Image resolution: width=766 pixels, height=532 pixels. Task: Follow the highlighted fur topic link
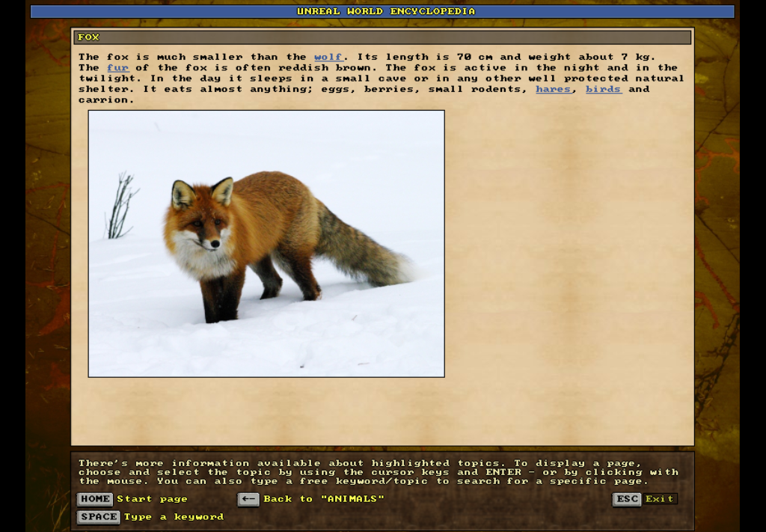point(117,68)
